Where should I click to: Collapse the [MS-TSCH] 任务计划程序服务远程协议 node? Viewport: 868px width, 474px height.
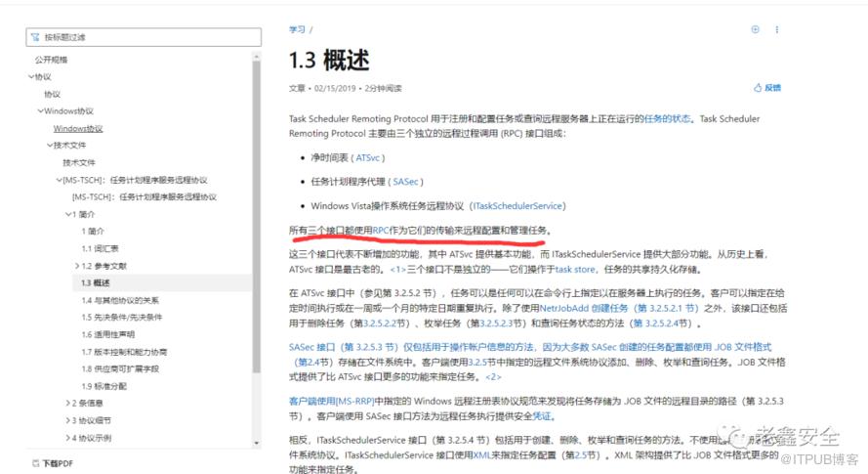[x=59, y=180]
